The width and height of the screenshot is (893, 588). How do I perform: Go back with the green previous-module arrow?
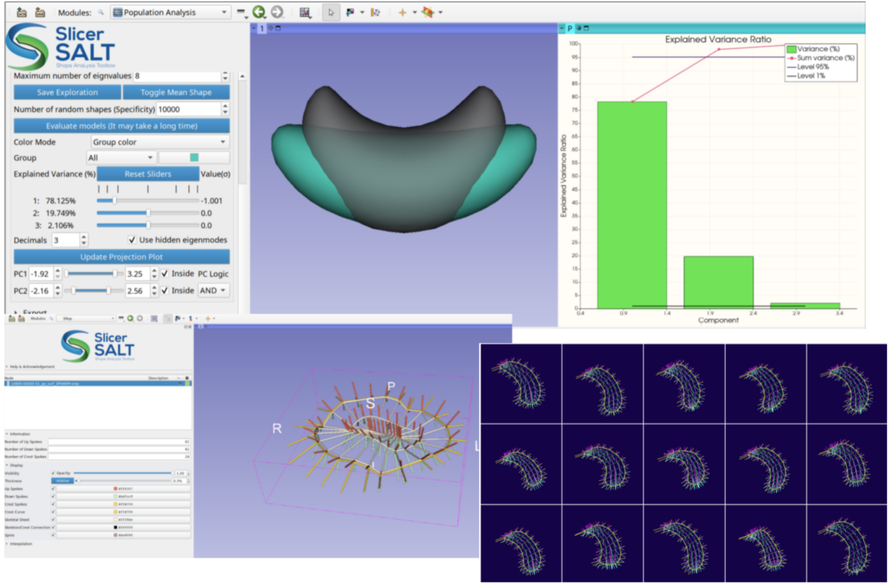pos(259,11)
